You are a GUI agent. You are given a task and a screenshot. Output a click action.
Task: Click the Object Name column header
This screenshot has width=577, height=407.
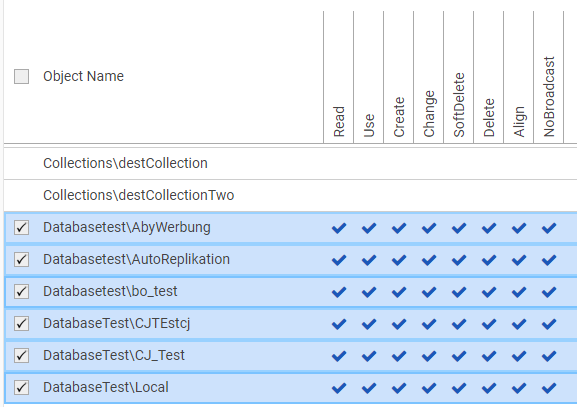point(83,77)
